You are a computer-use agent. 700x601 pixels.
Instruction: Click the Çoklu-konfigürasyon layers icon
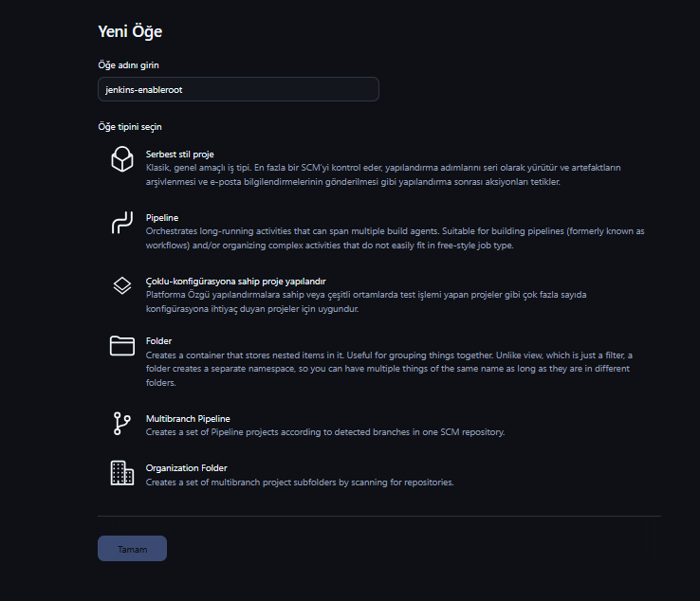click(121, 286)
